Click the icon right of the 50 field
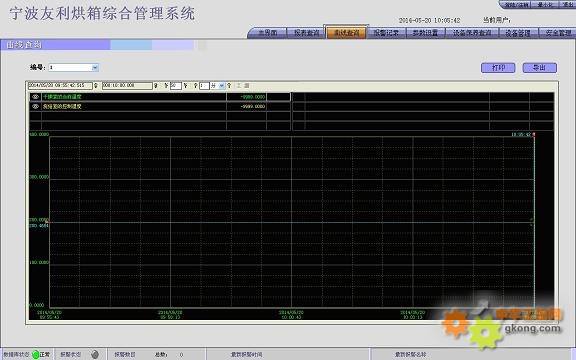The image size is (576, 360). click(186, 86)
